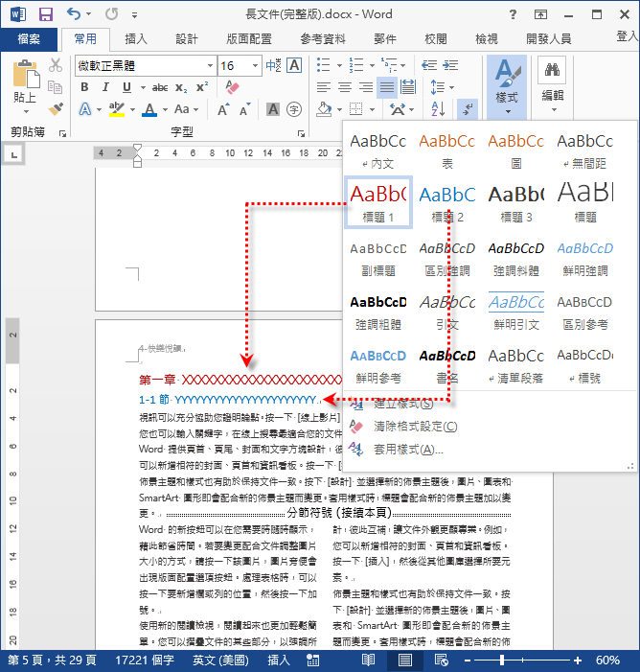Toggle Italic formatting
Viewport: 640px width, 672px height.
tap(105, 87)
